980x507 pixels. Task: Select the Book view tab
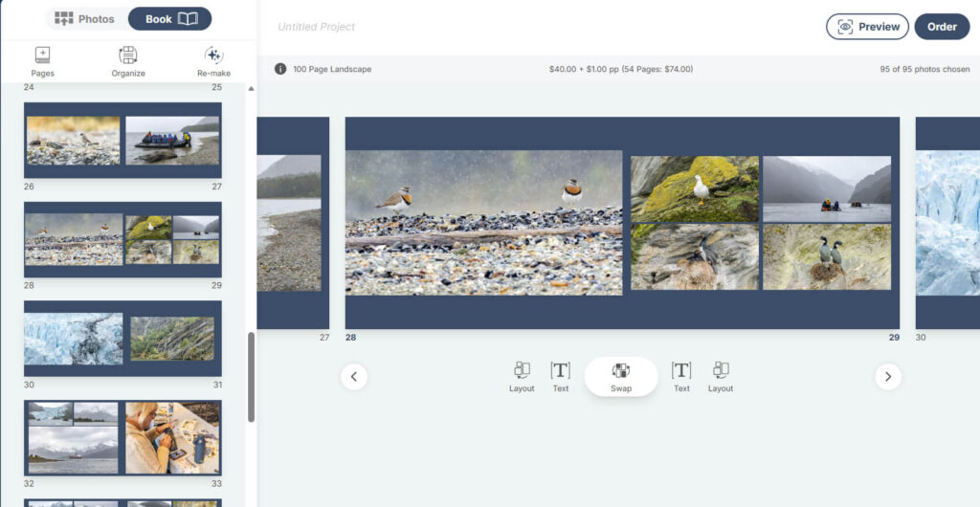point(170,19)
